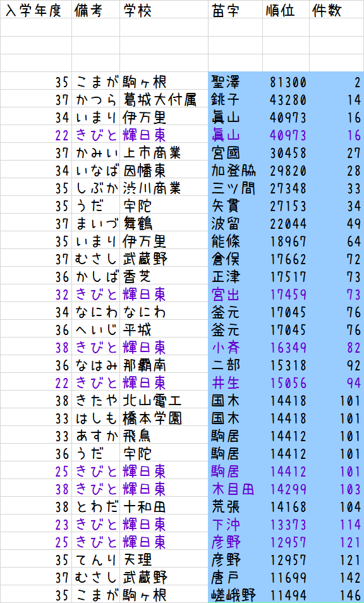Screen dimensions: 364x603
Task: Select the purple surname cell 小斉
Action: pyautogui.click(x=236, y=346)
